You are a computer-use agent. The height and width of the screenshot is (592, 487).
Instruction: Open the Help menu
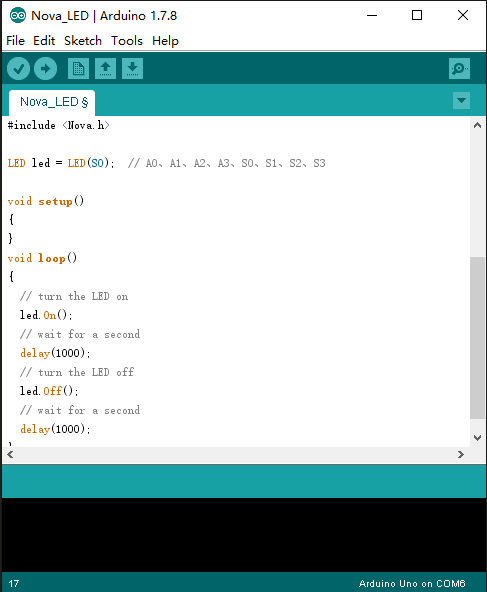point(165,40)
